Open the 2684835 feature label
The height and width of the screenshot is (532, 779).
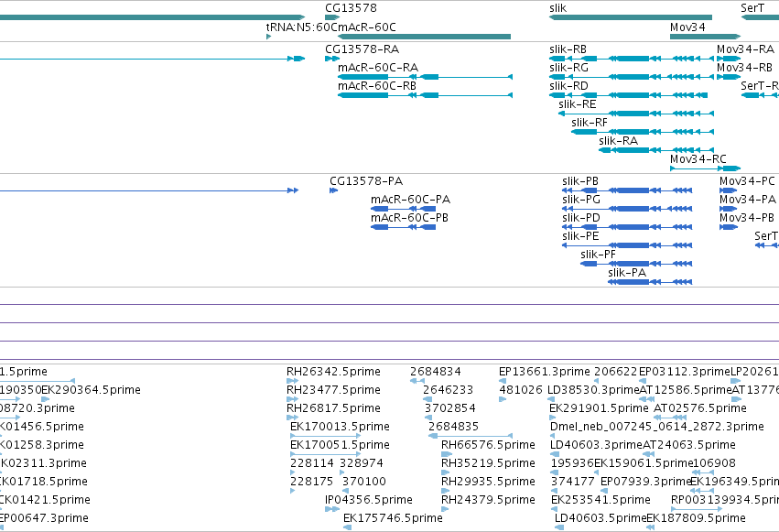coord(453,427)
